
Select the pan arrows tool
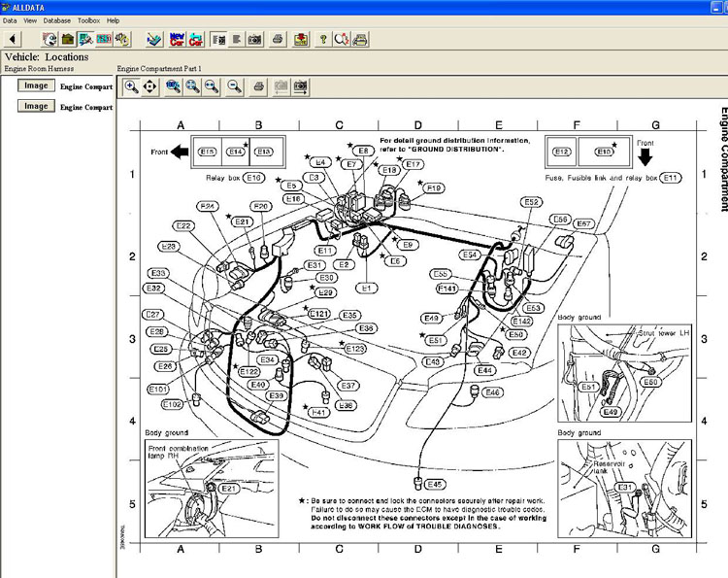(x=149, y=86)
